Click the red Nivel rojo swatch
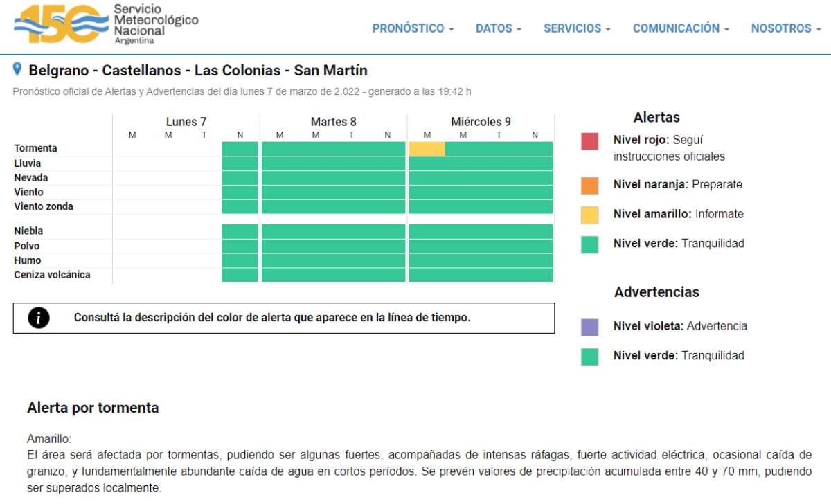831x504 pixels. 589,141
